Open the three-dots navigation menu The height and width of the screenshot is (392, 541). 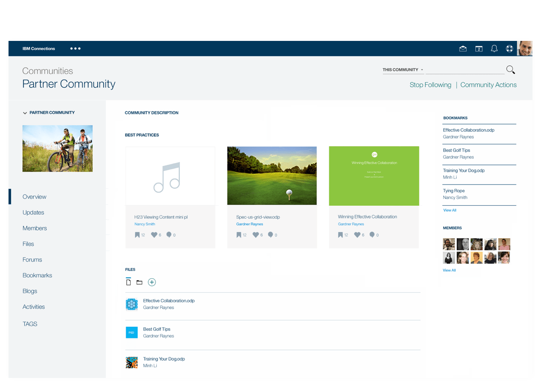pyautogui.click(x=75, y=49)
